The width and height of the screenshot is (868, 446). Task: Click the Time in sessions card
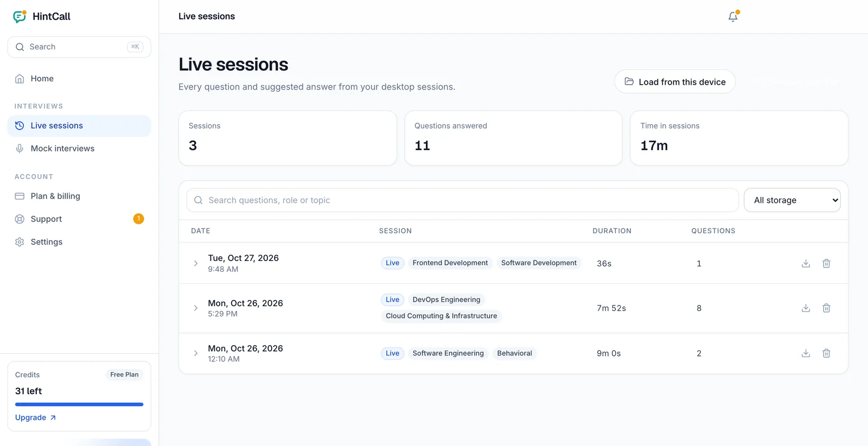(739, 138)
